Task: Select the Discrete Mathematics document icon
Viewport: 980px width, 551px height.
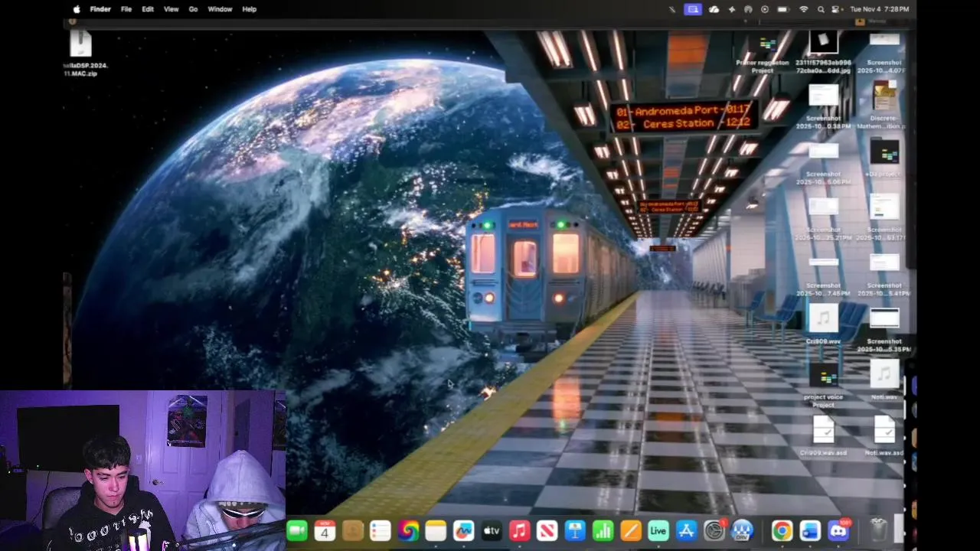Action: (x=884, y=96)
